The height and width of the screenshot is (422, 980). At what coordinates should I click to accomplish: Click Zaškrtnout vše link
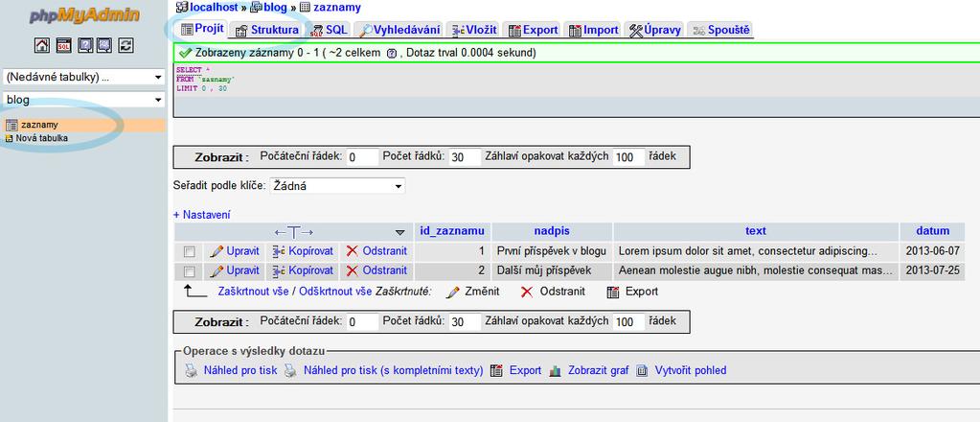point(254,292)
